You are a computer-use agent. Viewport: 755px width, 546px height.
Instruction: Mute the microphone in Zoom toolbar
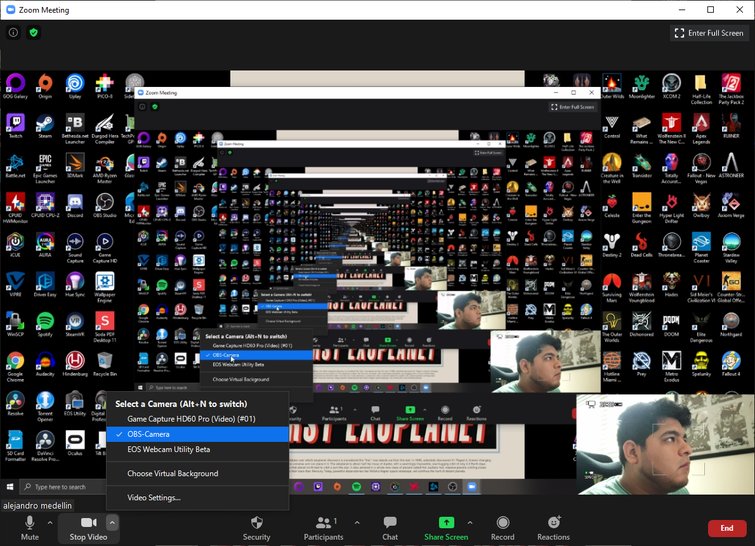tap(29, 528)
